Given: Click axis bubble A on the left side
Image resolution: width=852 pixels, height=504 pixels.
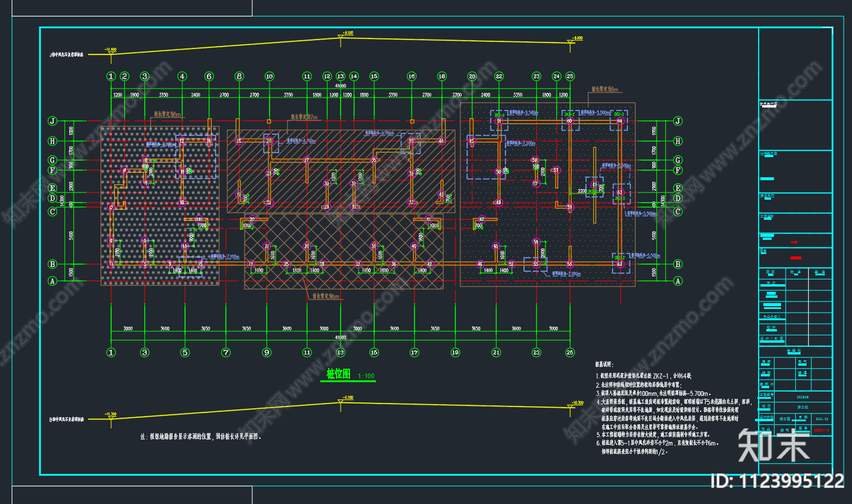Looking at the screenshot, I should [52, 281].
